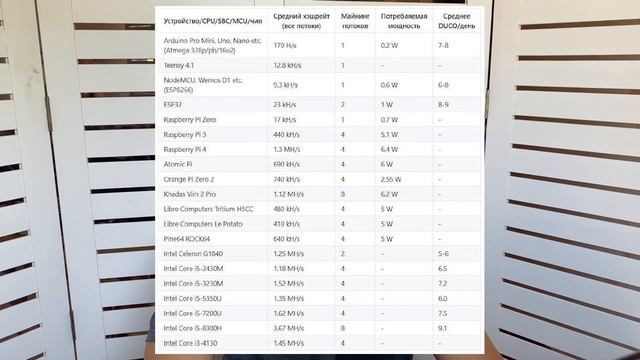Screen dimensions: 640x360
Task: Select the Arduino Pro Mini, Uno, Nano cell
Action: pyautogui.click(x=213, y=46)
